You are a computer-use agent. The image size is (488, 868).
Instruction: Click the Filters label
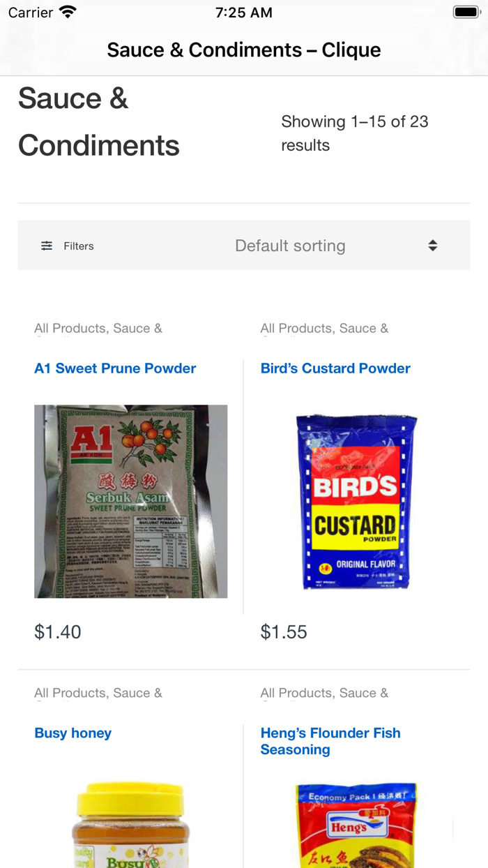(x=79, y=246)
